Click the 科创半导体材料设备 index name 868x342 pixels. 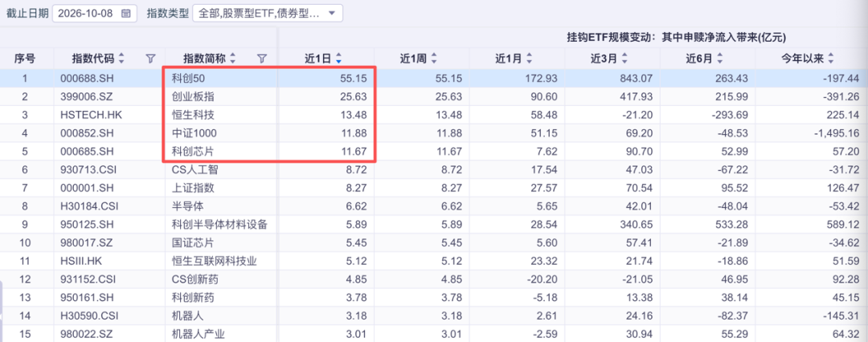[x=219, y=226]
